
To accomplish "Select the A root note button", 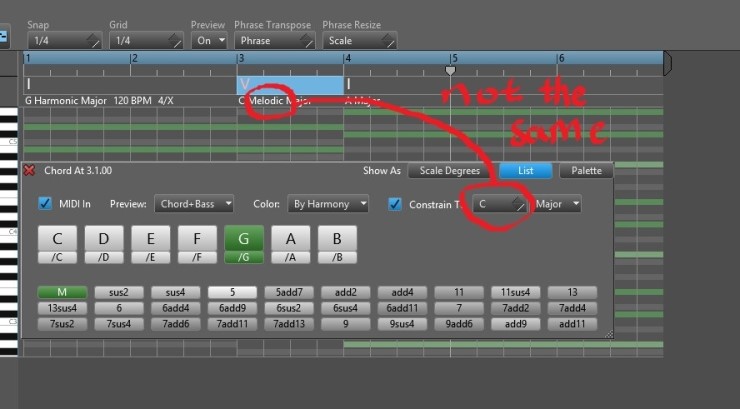I will 291,239.
